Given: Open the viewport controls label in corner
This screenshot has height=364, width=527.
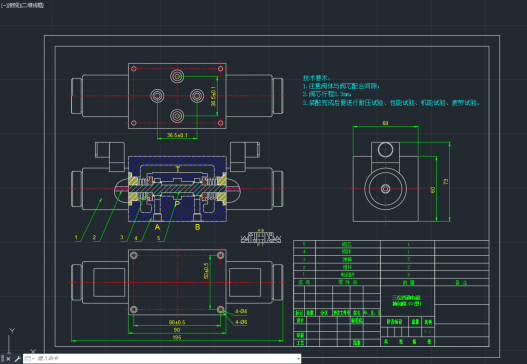Looking at the screenshot, I should tap(22, 5).
